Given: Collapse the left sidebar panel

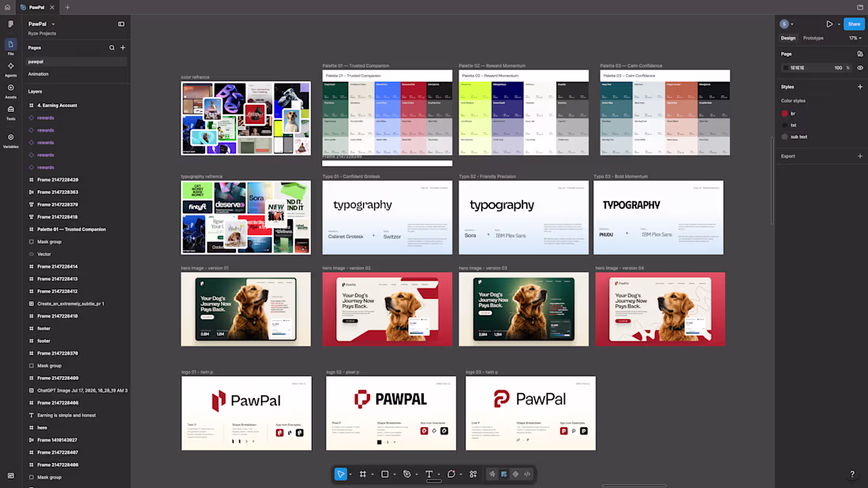Looking at the screenshot, I should click(122, 24).
